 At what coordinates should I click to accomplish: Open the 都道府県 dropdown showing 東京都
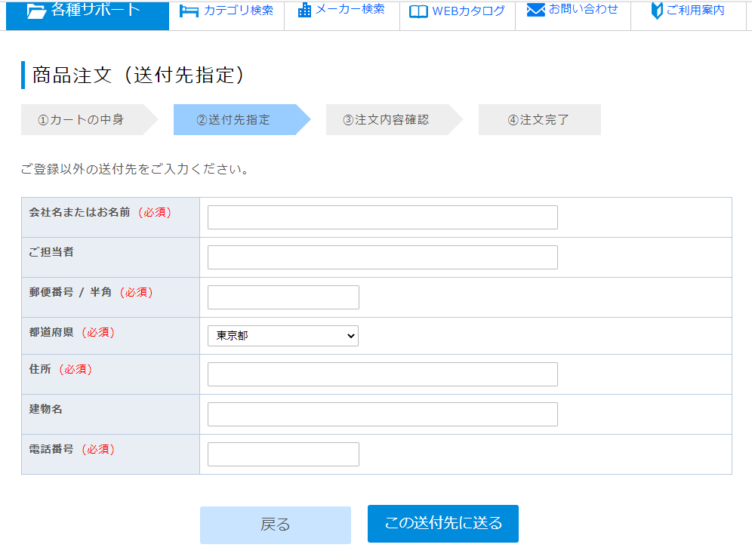(283, 336)
